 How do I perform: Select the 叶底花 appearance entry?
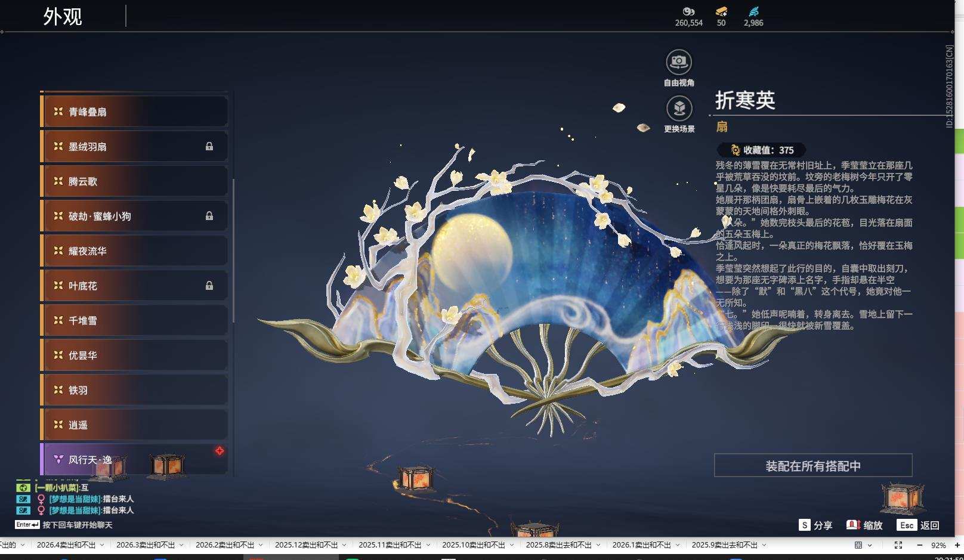coord(134,286)
